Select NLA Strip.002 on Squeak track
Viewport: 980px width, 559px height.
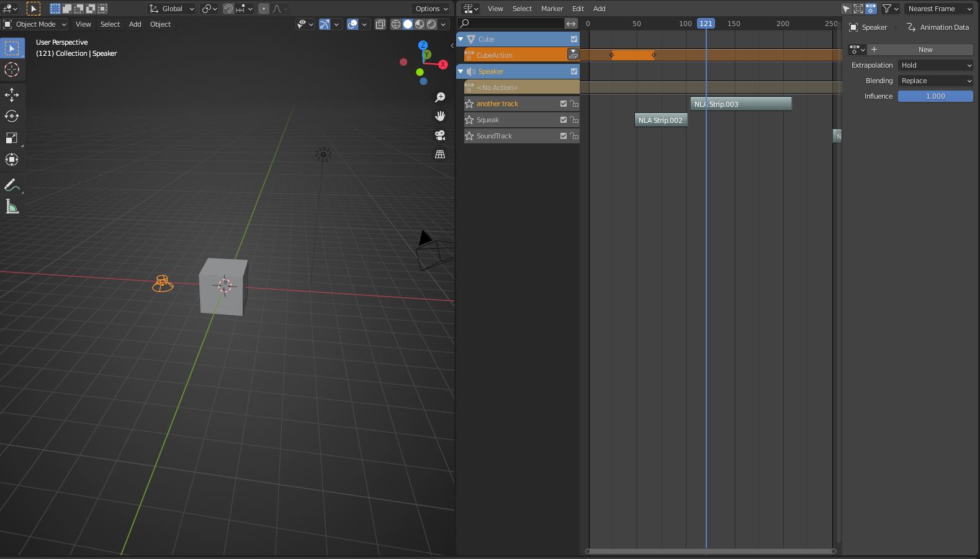tap(660, 120)
